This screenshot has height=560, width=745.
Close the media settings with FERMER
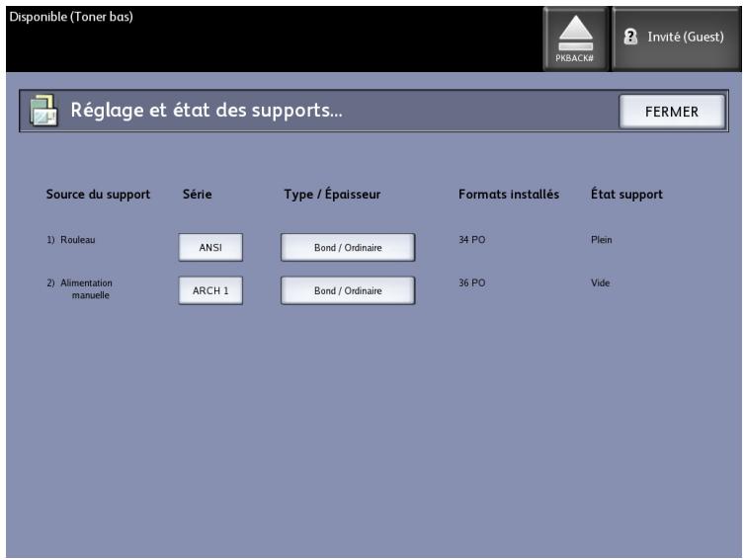672,112
